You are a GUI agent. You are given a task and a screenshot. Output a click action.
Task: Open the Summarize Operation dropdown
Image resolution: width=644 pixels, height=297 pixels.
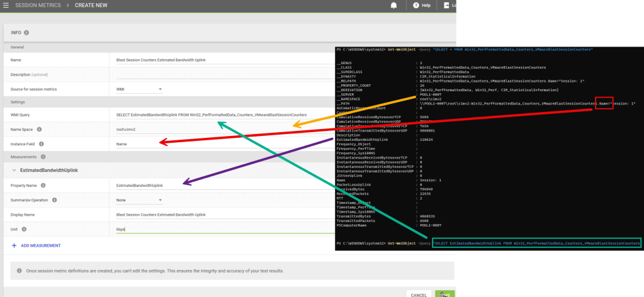[x=139, y=200]
